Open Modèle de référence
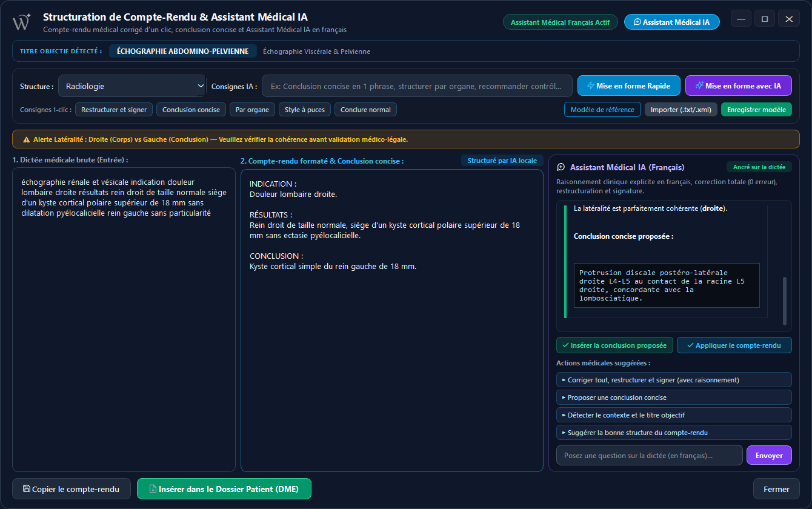This screenshot has width=812, height=509. (x=602, y=110)
